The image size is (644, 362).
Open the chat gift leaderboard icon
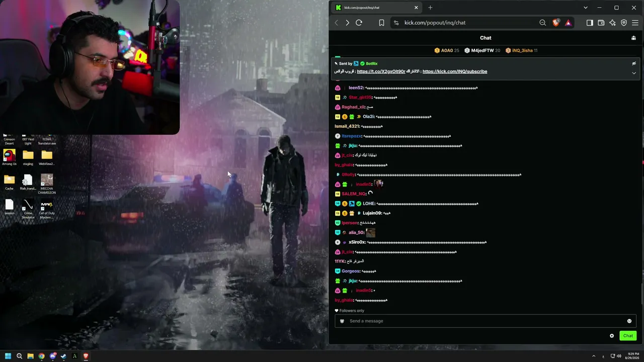pos(633,38)
